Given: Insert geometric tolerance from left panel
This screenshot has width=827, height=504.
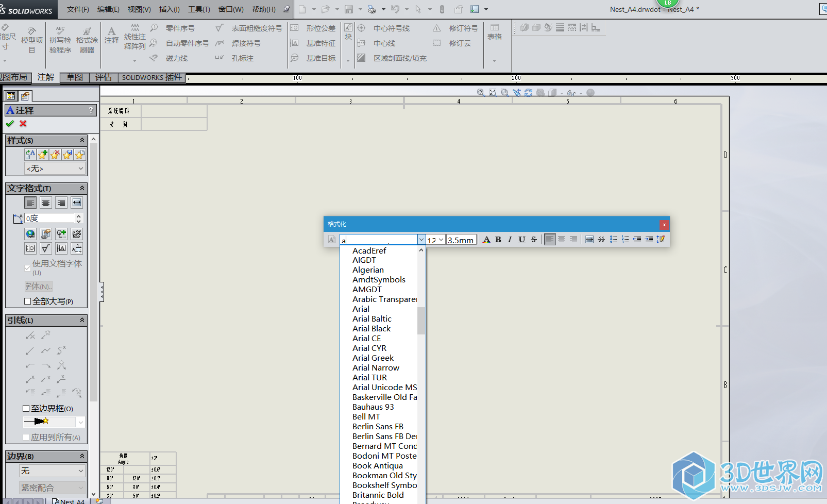Looking at the screenshot, I should click(30, 248).
